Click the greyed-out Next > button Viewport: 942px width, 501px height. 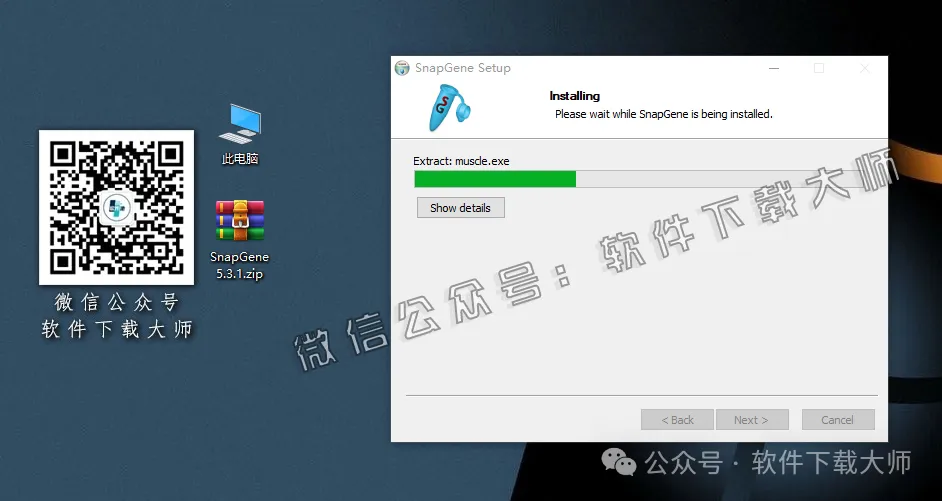point(752,420)
